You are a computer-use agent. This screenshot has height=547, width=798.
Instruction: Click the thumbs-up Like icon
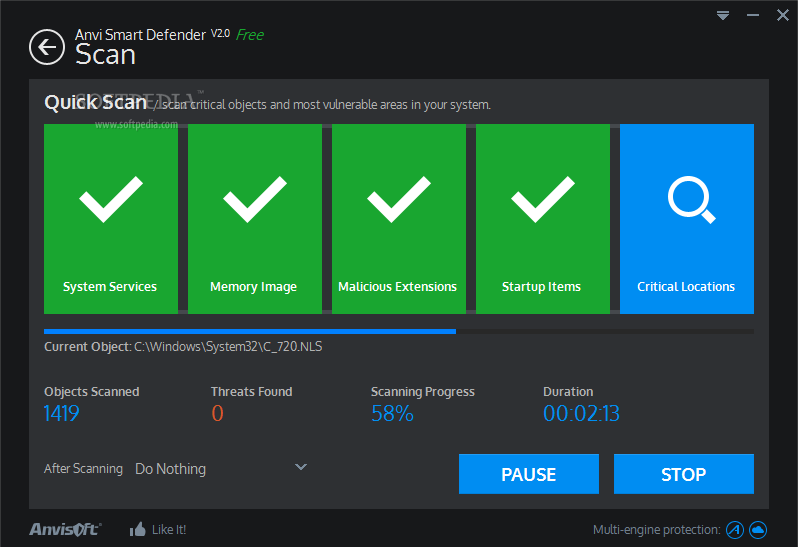137,530
